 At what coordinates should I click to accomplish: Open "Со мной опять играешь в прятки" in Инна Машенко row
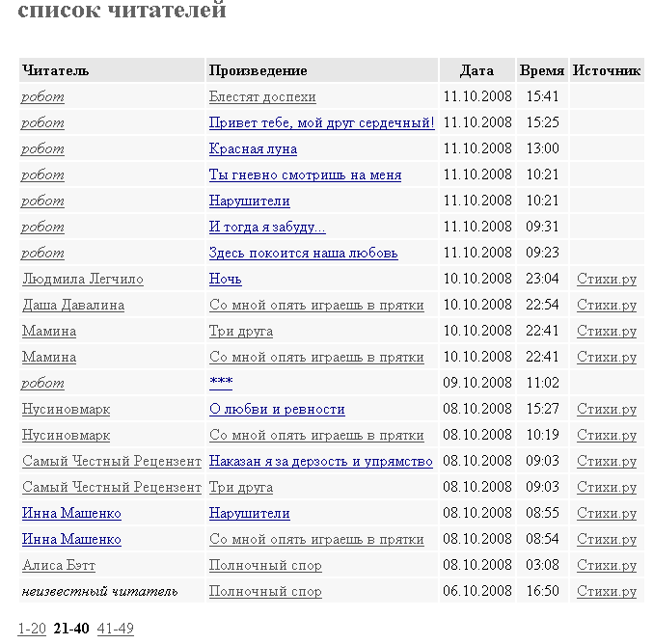coord(316,539)
